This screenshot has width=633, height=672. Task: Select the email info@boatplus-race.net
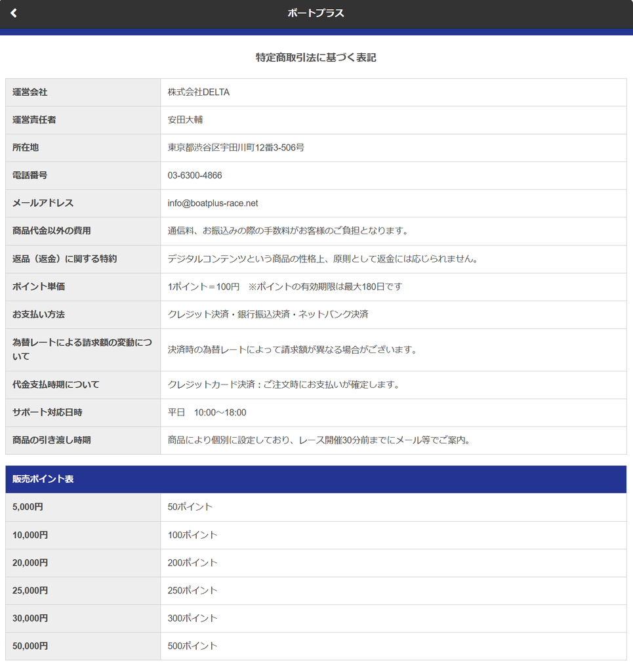213,203
